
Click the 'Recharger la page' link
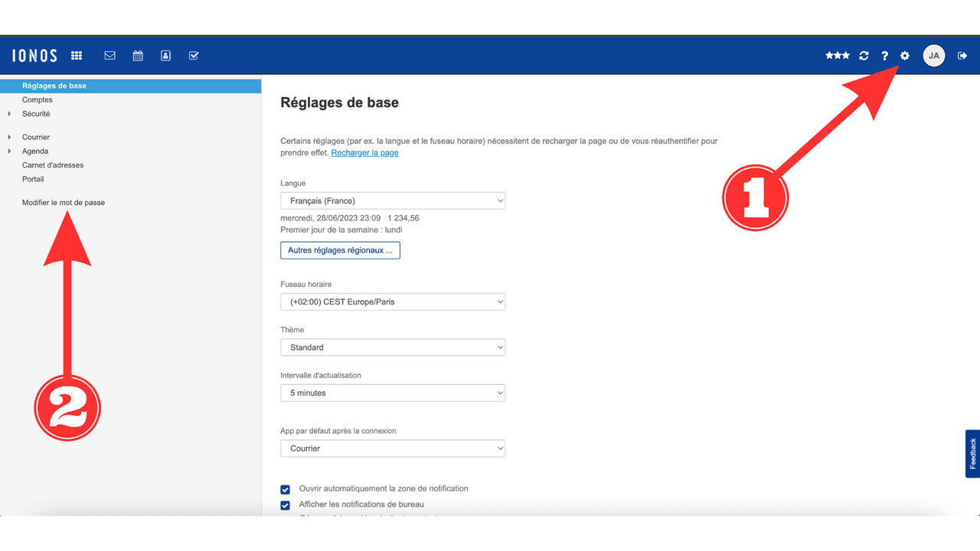[364, 153]
